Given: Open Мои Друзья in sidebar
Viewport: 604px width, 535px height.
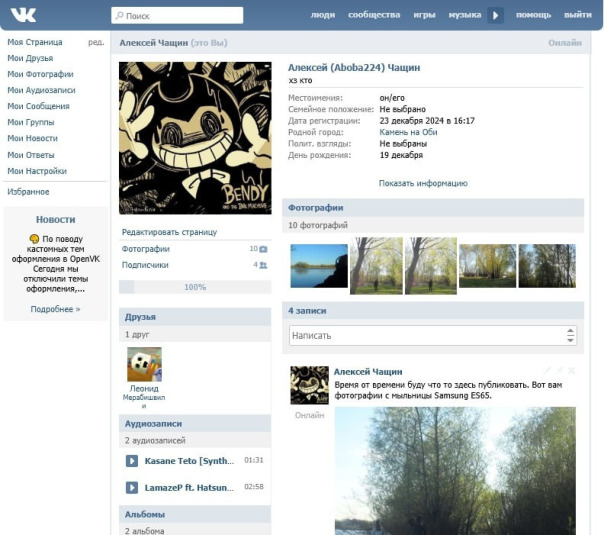Looking at the screenshot, I should [x=30, y=58].
